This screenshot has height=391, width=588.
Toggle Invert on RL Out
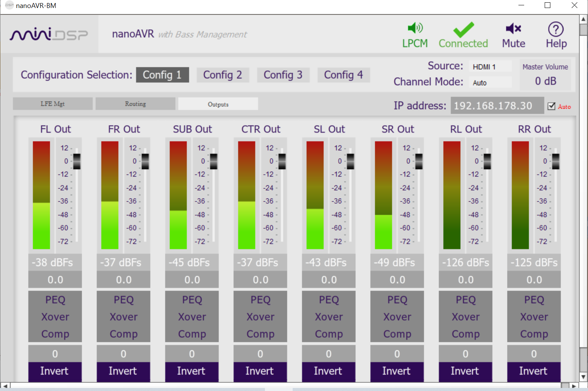tap(465, 371)
